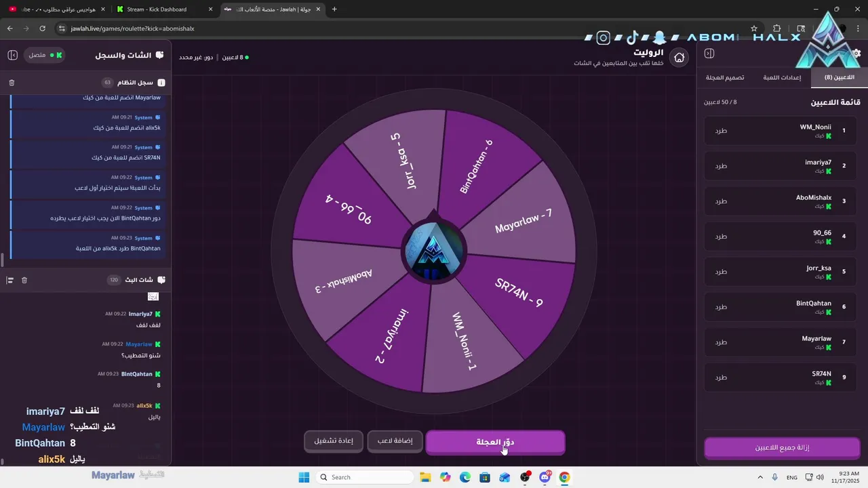
Task: Click the stream chat count badge 120
Action: (114, 280)
